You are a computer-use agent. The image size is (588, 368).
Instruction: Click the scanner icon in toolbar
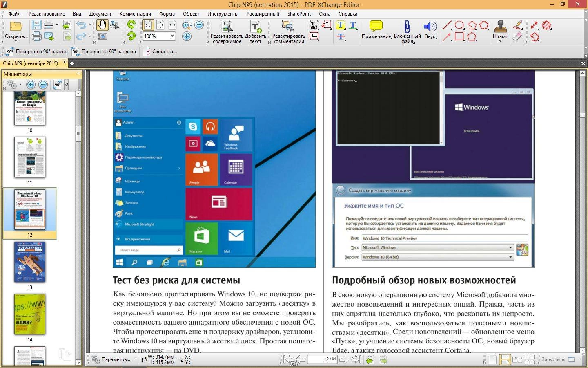click(x=49, y=25)
